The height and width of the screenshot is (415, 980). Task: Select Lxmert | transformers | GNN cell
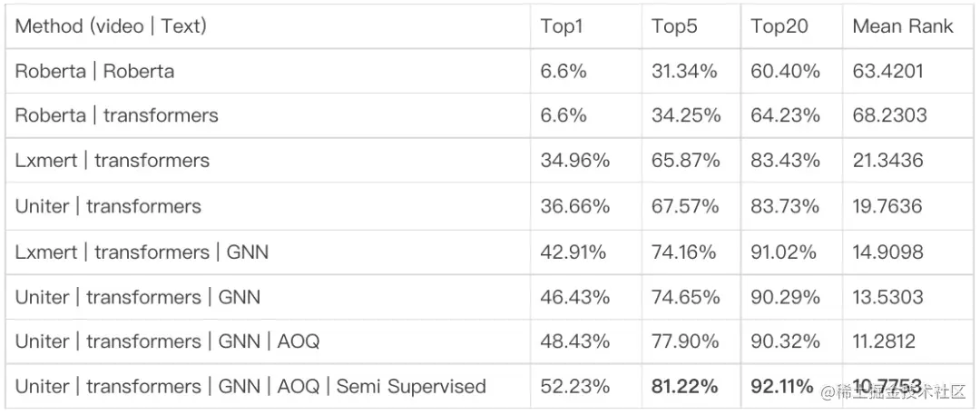(x=142, y=252)
